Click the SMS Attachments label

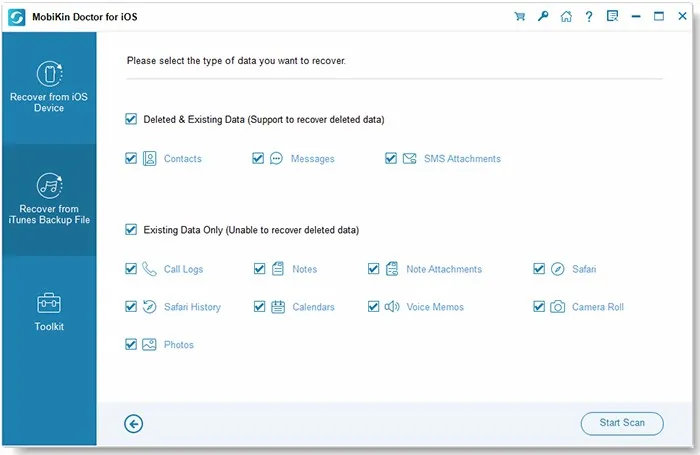click(x=461, y=159)
